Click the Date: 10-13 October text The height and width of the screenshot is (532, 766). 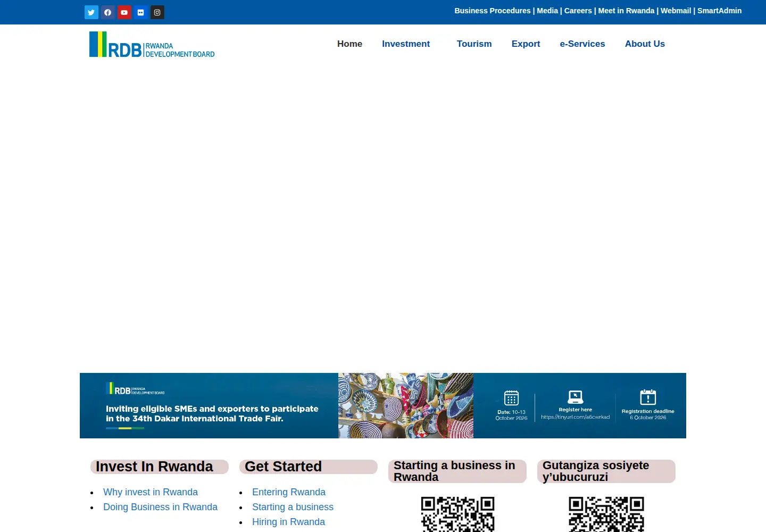click(511, 415)
